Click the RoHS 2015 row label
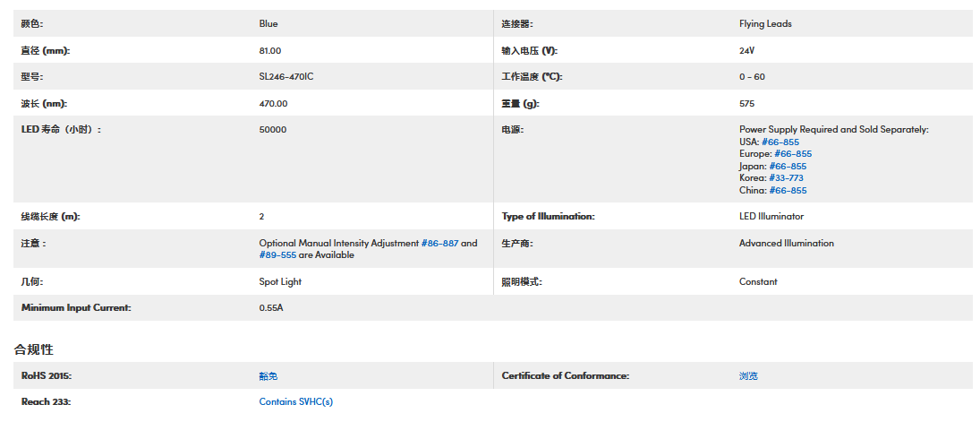980x439 pixels. (46, 376)
